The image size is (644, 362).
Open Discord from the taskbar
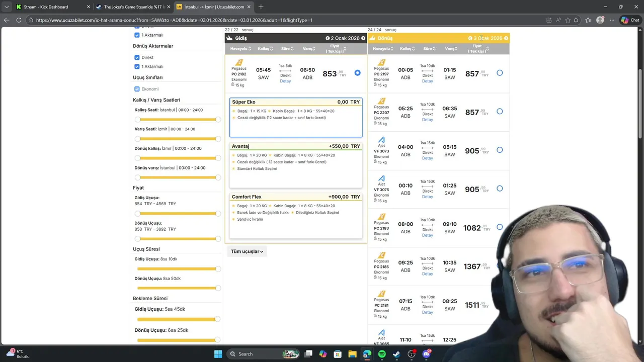coord(427,354)
